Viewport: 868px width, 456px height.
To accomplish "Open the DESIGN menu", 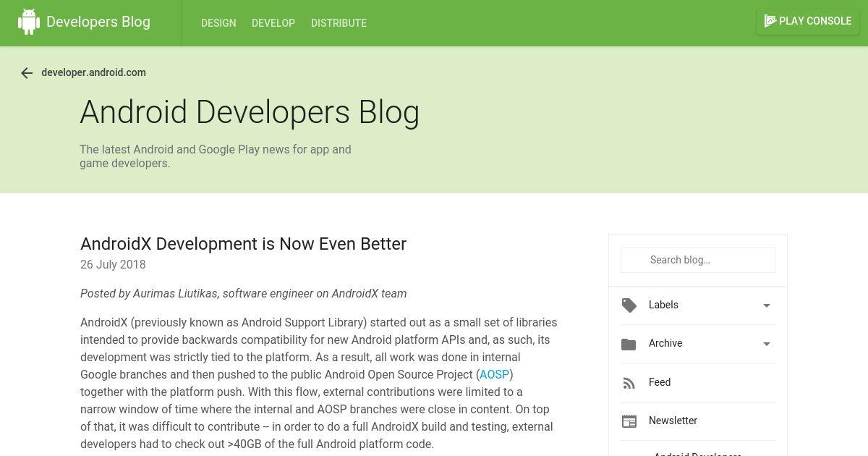I will pyautogui.click(x=218, y=23).
